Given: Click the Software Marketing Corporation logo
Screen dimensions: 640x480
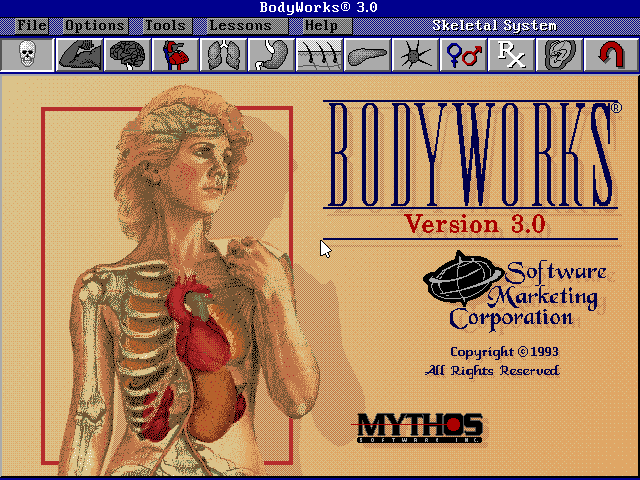Looking at the screenshot, I should tap(514, 291).
